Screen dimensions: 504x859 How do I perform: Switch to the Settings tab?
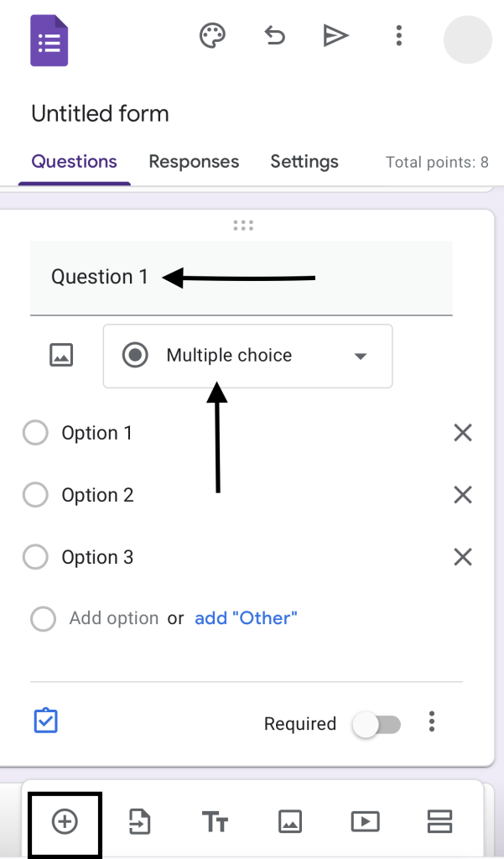[304, 161]
